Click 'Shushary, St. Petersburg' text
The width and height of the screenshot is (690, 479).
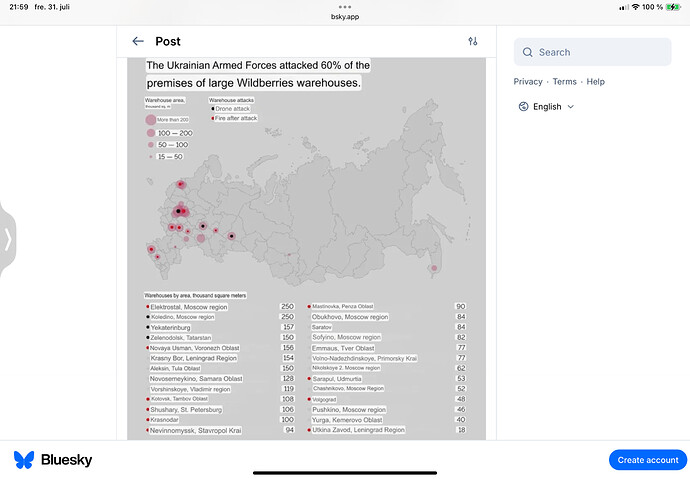click(186, 410)
